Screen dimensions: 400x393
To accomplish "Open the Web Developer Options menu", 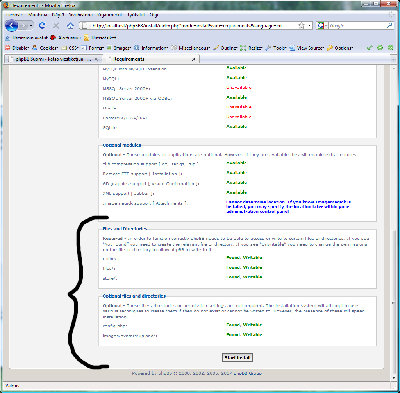I will click(x=340, y=48).
